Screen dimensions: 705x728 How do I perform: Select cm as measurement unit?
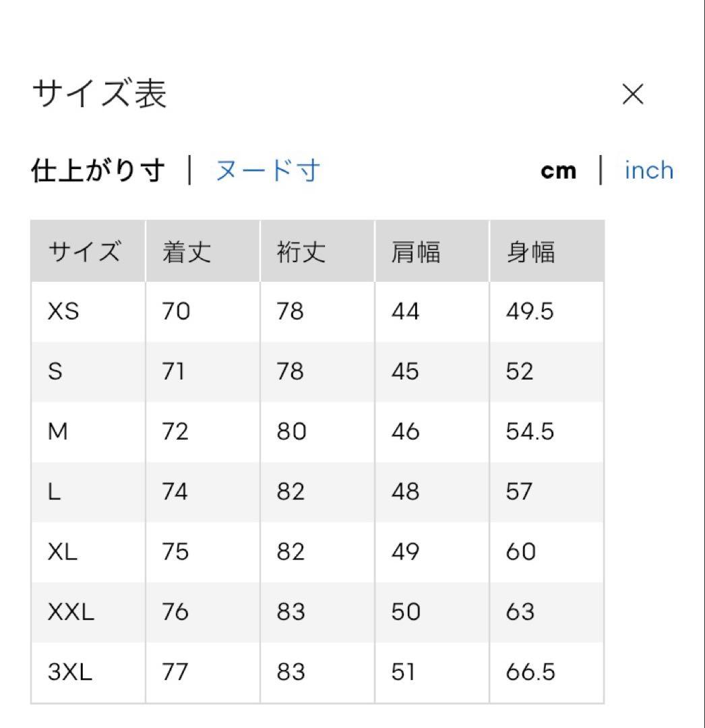(558, 171)
